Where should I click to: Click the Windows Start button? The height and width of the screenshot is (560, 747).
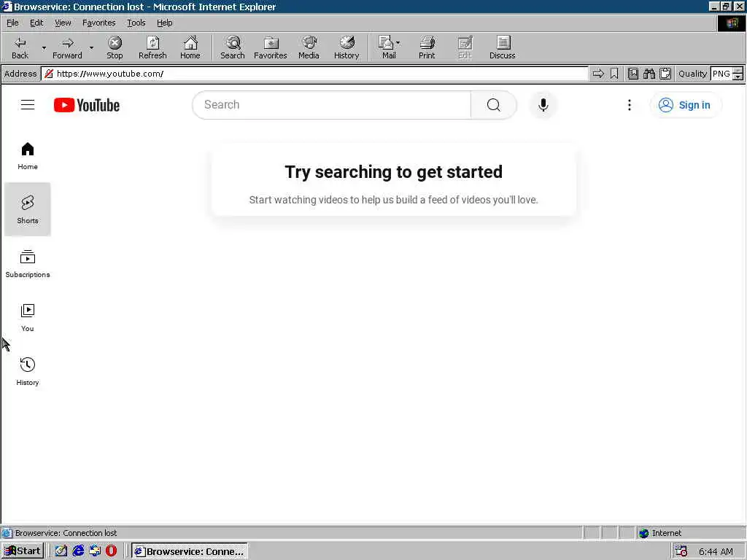click(23, 551)
